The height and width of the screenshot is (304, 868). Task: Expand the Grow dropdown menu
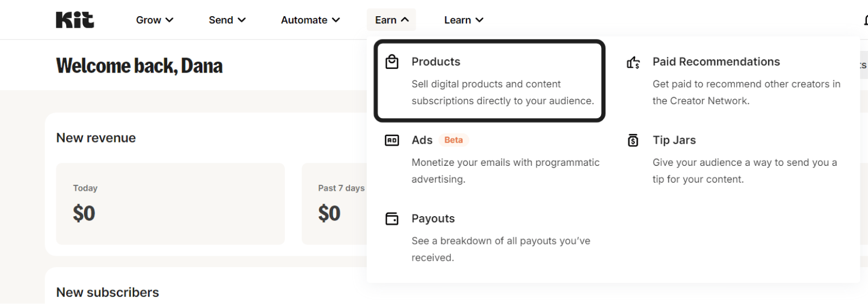pos(154,20)
